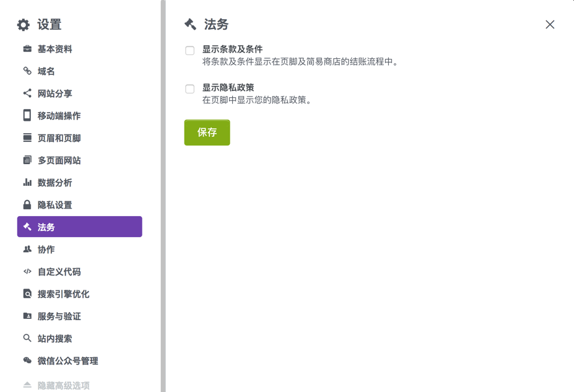The image size is (574, 392).
Task: Click the briefcase icon beside 基本资料
Action: click(27, 49)
